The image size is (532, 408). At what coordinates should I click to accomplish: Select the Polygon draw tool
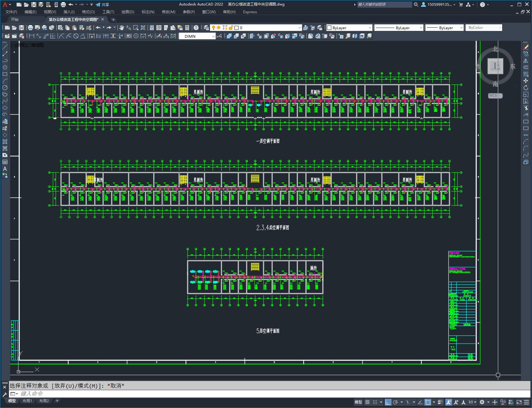pyautogui.click(x=5, y=67)
